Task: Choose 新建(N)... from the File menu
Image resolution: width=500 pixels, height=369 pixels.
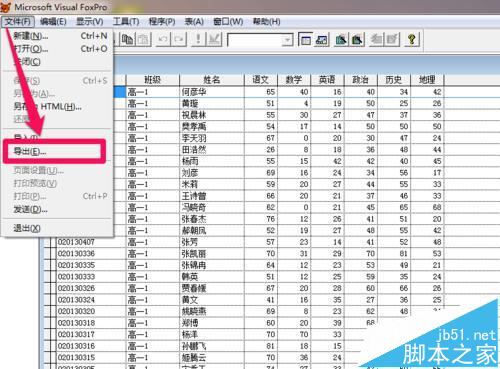Action: click(x=57, y=36)
